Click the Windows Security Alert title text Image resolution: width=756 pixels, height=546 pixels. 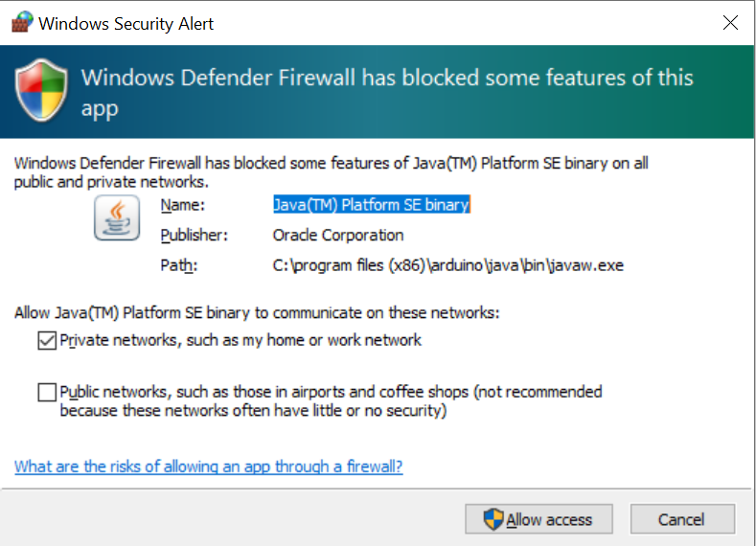pos(126,24)
